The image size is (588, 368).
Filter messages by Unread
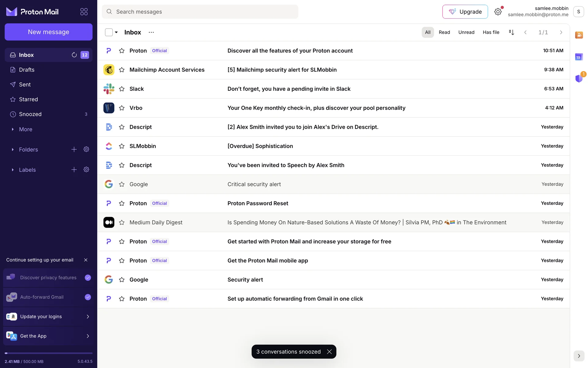pyautogui.click(x=466, y=32)
